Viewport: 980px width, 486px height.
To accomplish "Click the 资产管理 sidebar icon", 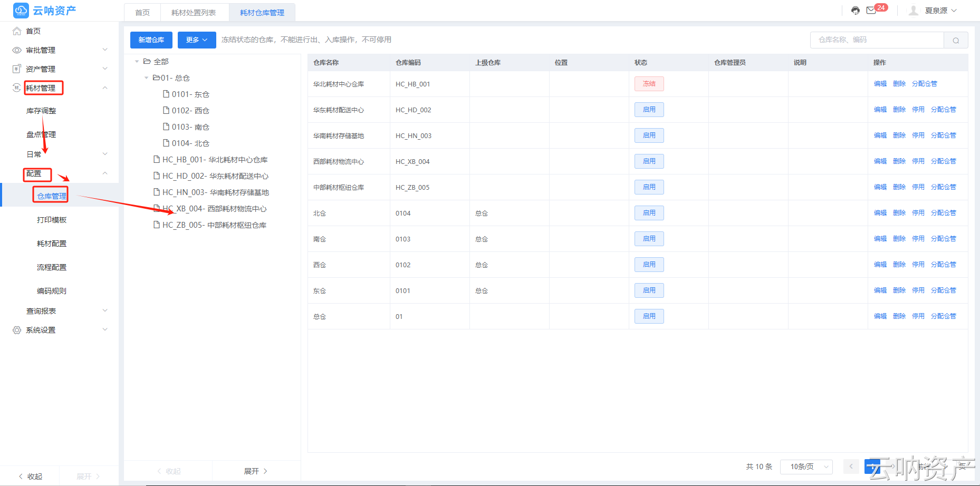I will pos(17,69).
